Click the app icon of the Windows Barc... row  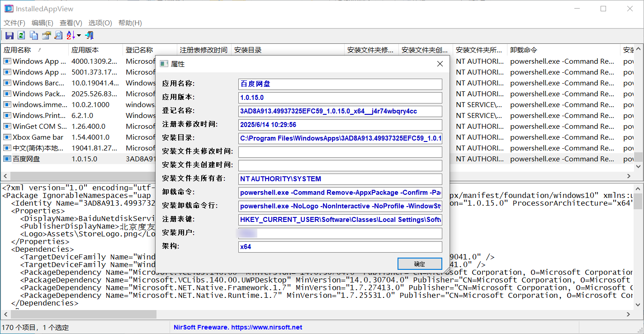(x=7, y=83)
